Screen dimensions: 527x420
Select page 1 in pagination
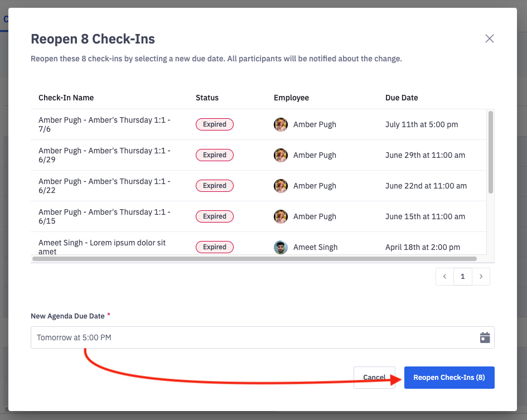tap(462, 277)
